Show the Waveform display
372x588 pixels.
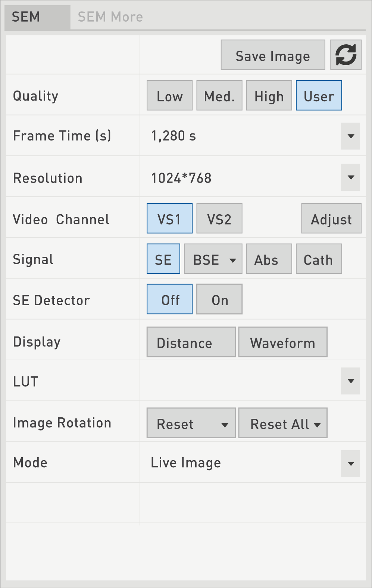pyautogui.click(x=282, y=342)
